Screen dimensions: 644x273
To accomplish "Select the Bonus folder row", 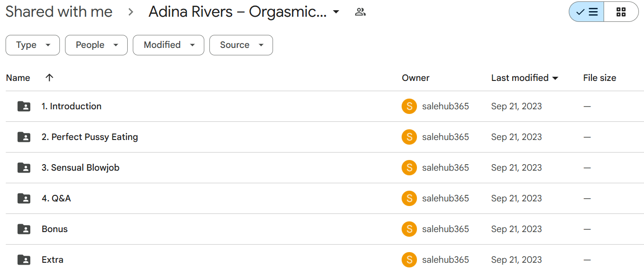I will tap(325, 229).
